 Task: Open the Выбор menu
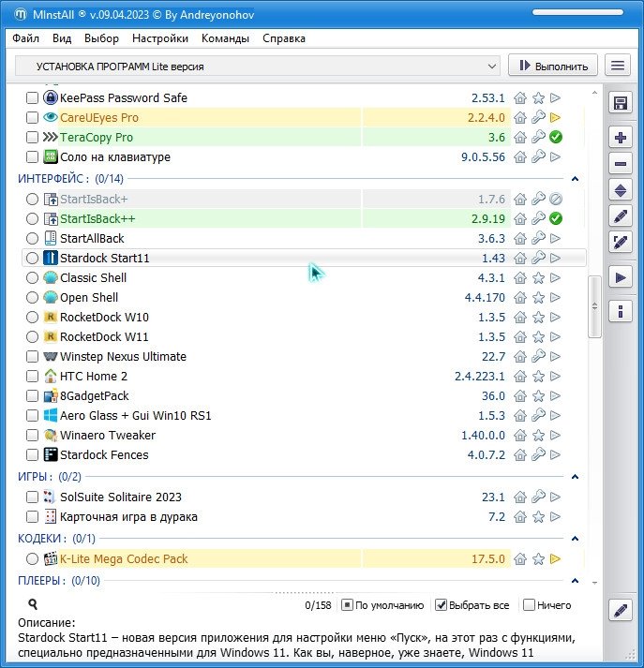click(x=101, y=38)
